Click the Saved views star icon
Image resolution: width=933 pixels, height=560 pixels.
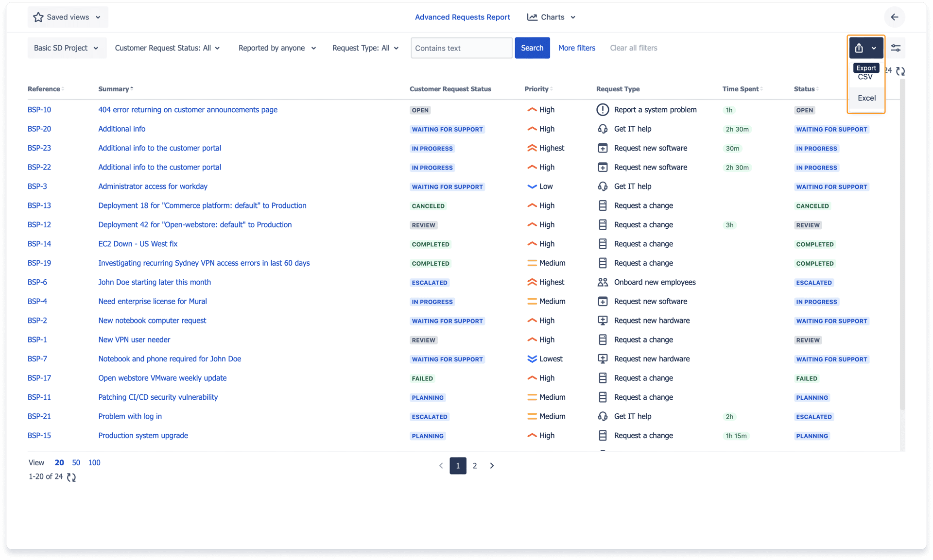tap(38, 17)
